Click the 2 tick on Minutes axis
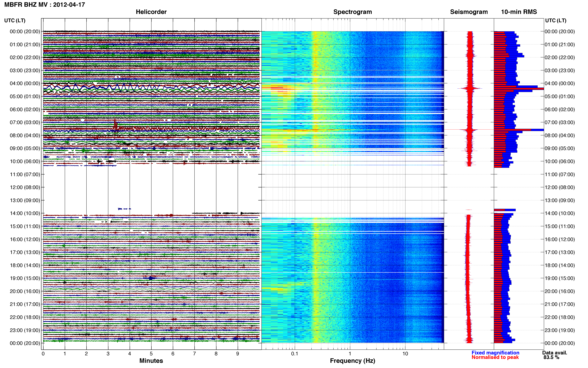The image size is (588, 368). click(86, 354)
